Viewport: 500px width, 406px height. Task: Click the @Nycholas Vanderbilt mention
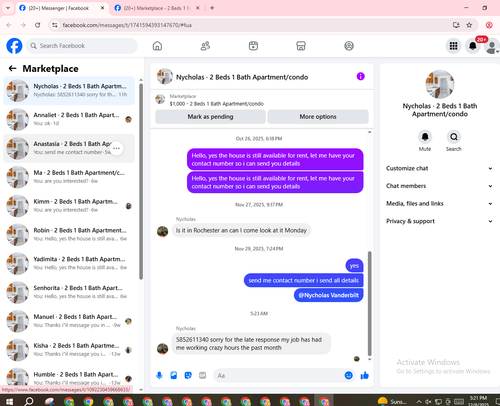click(328, 295)
